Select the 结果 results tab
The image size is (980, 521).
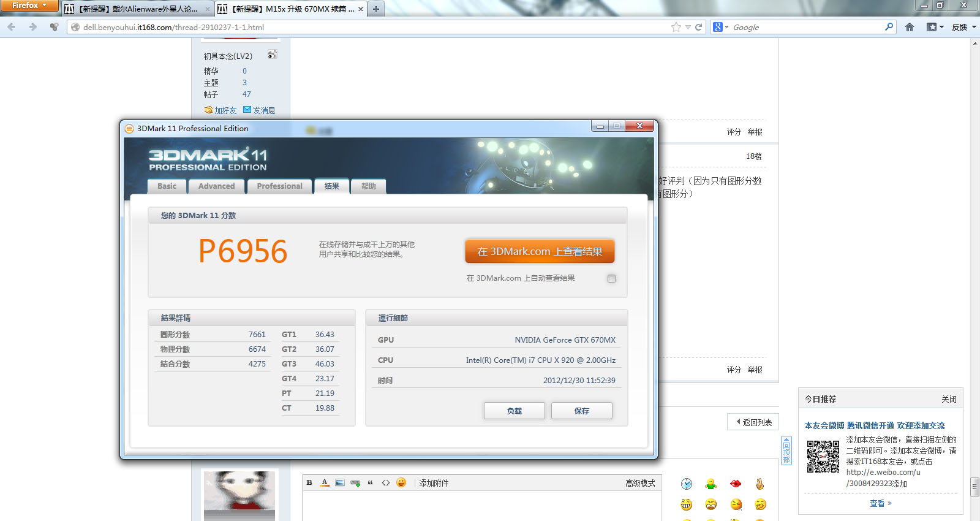(x=331, y=186)
